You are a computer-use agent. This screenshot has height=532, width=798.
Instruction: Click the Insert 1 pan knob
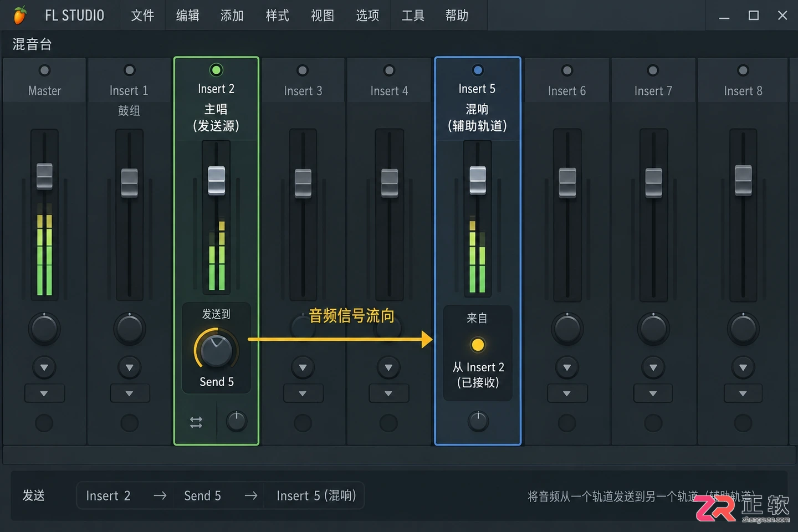[129, 329]
